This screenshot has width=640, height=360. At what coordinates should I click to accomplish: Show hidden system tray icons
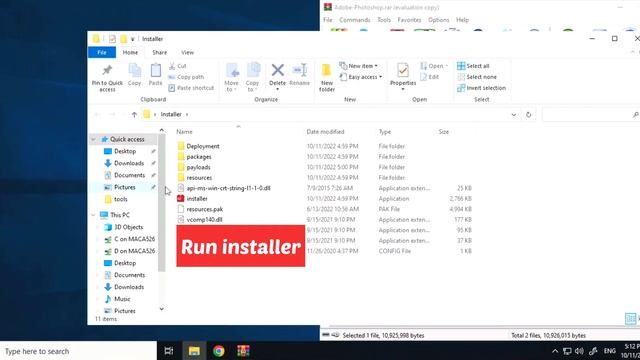click(555, 351)
